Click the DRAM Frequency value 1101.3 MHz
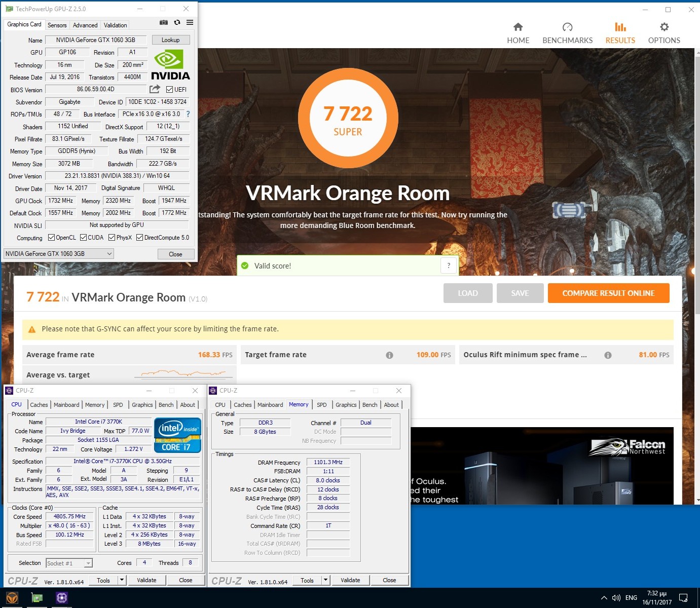Image resolution: width=700 pixels, height=608 pixels. [328, 462]
